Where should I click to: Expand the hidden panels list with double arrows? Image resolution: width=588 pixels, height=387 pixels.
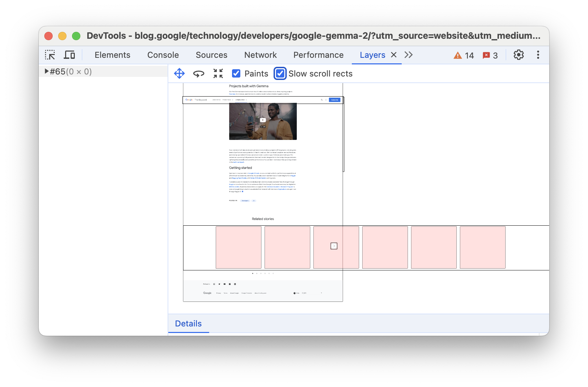408,55
